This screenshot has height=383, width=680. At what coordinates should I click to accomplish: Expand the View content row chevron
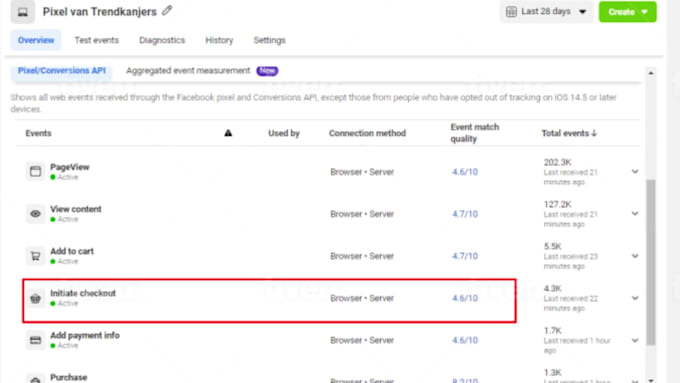635,213
